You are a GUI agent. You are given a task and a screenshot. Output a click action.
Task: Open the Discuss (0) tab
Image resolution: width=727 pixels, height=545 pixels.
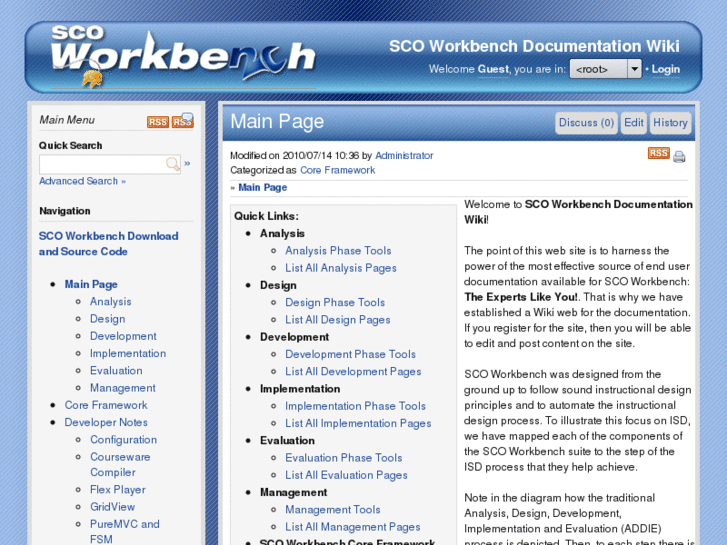click(587, 123)
